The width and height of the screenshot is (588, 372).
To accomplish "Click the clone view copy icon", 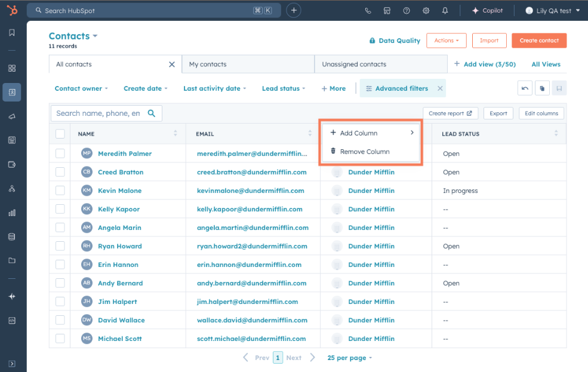I will [x=542, y=88].
